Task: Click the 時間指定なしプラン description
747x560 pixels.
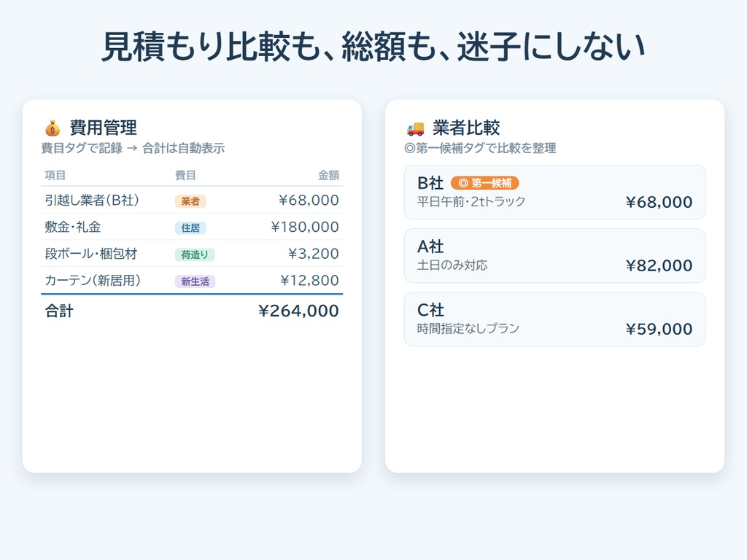Action: (x=468, y=328)
